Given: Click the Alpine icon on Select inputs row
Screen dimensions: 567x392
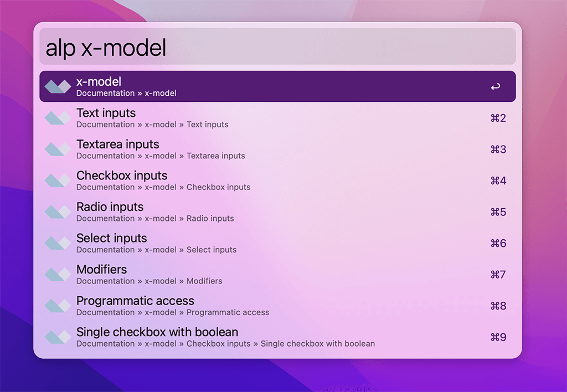Looking at the screenshot, I should tap(58, 243).
